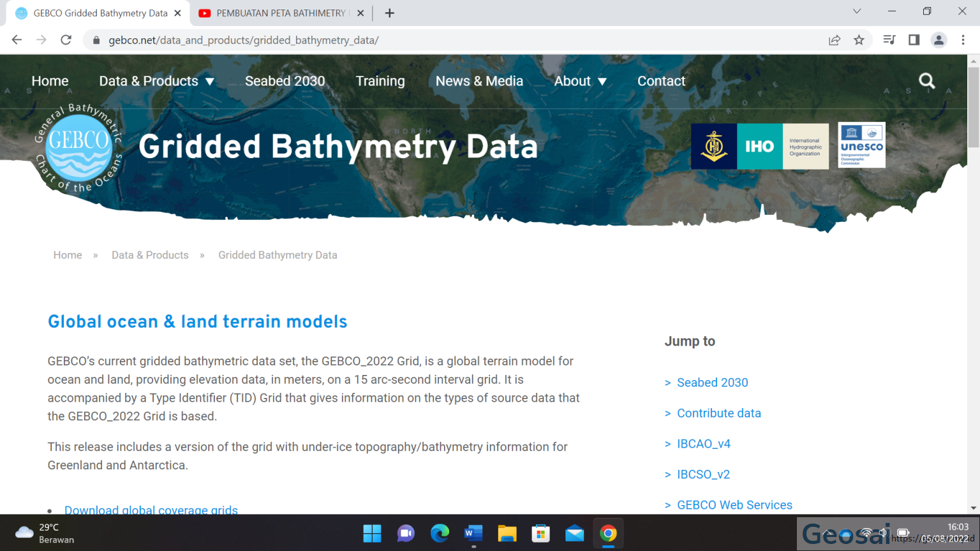
Task: Click the UNESCO logo banner
Action: pyautogui.click(x=861, y=145)
